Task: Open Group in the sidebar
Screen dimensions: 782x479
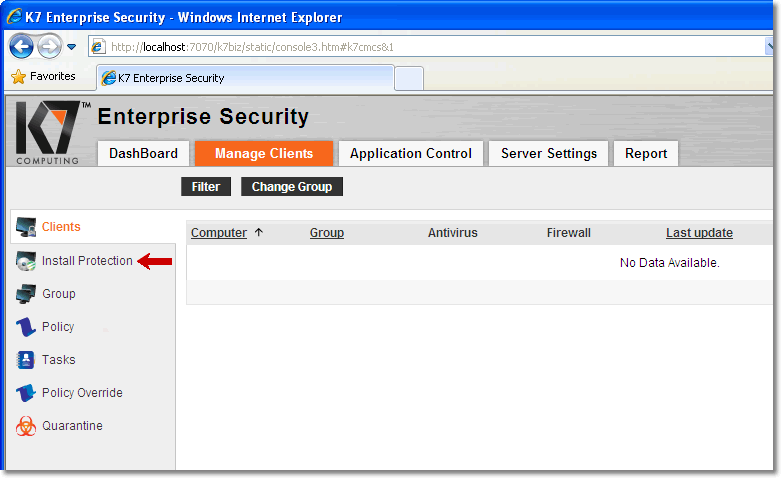Action: coord(59,294)
